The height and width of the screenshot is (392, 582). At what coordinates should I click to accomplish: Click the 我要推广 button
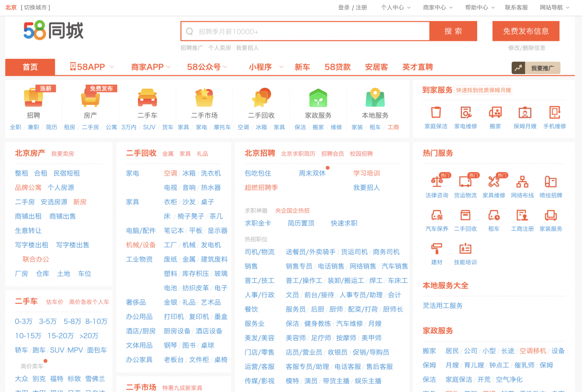tap(536, 68)
